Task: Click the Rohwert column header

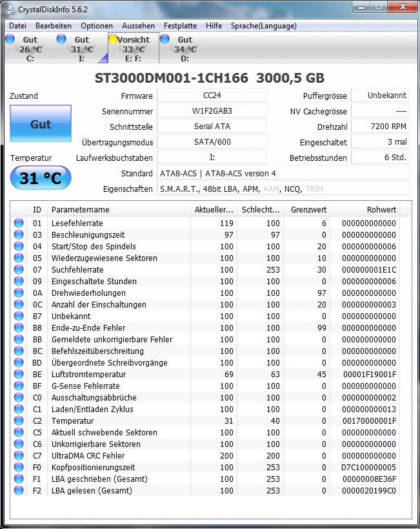Action: coord(365,209)
